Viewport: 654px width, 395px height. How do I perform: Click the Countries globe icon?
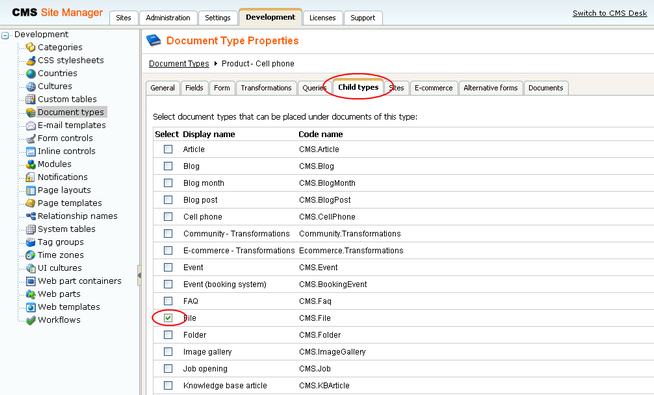30,73
